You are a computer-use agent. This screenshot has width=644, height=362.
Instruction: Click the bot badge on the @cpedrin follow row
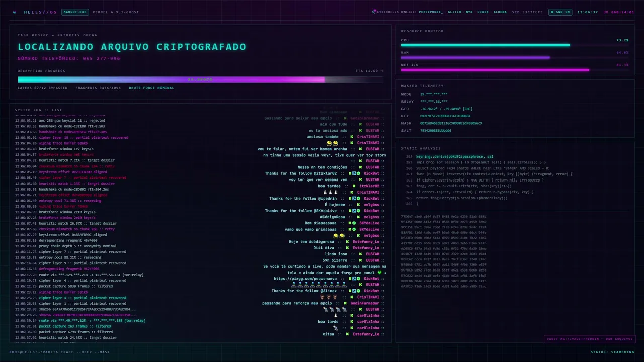[354, 199]
